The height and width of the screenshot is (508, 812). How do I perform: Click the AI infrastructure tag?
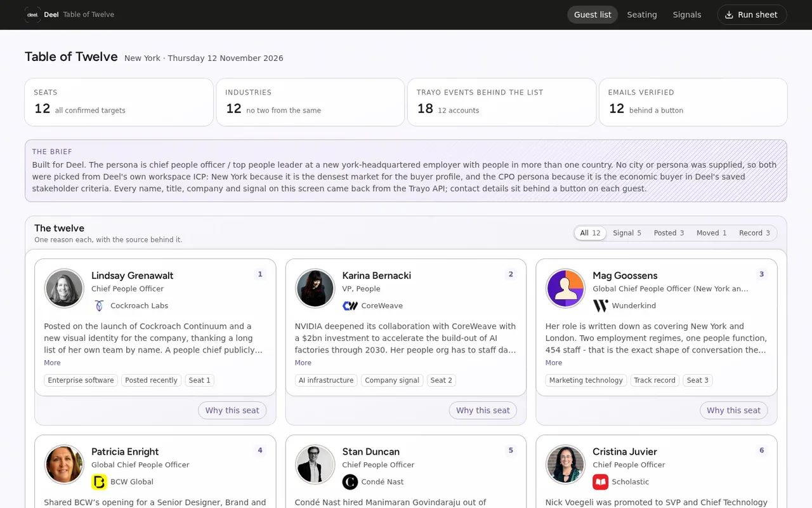(x=326, y=380)
